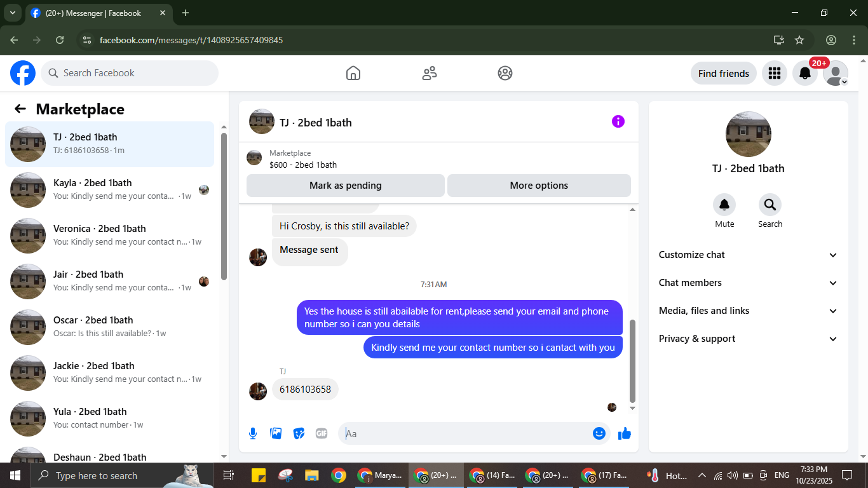This screenshot has height=488, width=868.
Task: Open the Groups icon in top navigation
Action: point(505,73)
